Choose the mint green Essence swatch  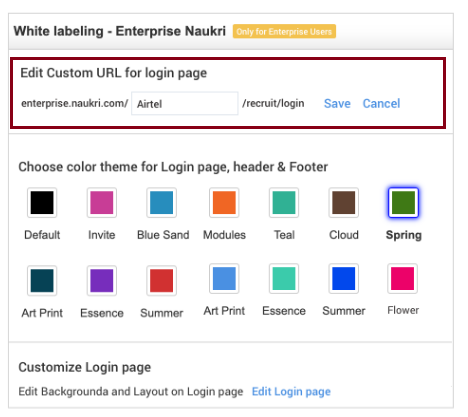pos(284,278)
